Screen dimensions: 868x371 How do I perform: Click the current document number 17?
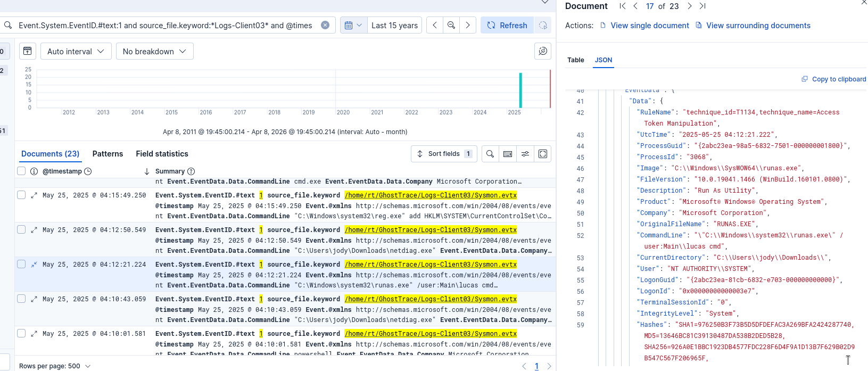pyautogui.click(x=650, y=6)
